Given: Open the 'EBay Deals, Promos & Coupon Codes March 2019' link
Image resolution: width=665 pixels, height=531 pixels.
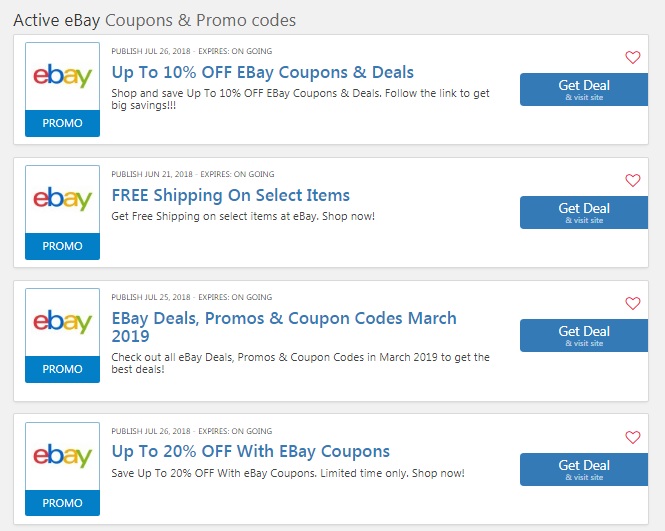Looking at the screenshot, I should point(284,327).
